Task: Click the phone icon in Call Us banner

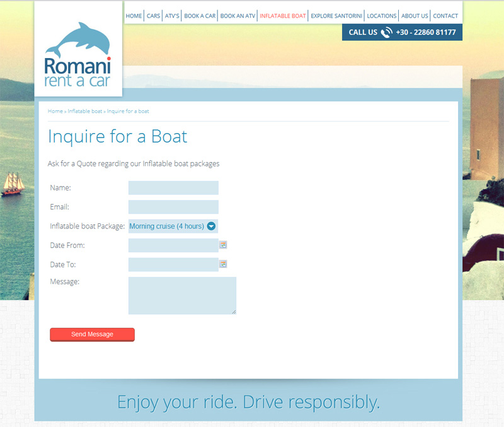Action: point(387,32)
